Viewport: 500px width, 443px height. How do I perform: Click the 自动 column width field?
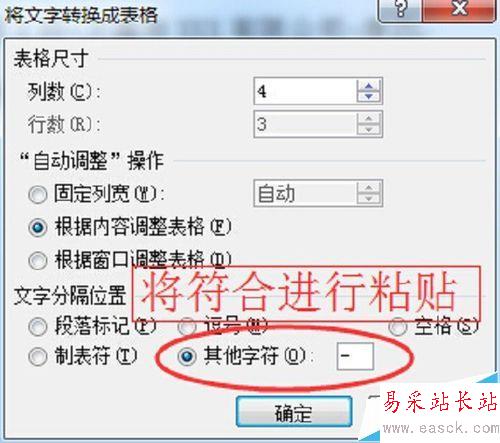coord(305,193)
